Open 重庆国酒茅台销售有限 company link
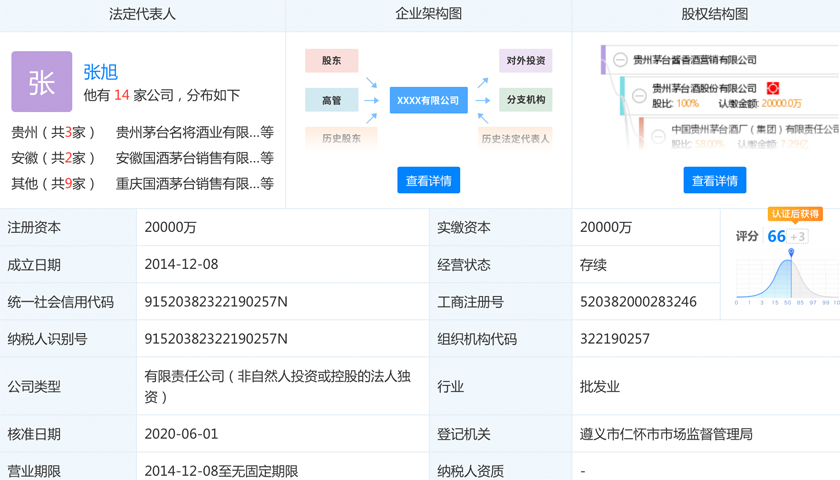This screenshot has width=840, height=480. (195, 184)
